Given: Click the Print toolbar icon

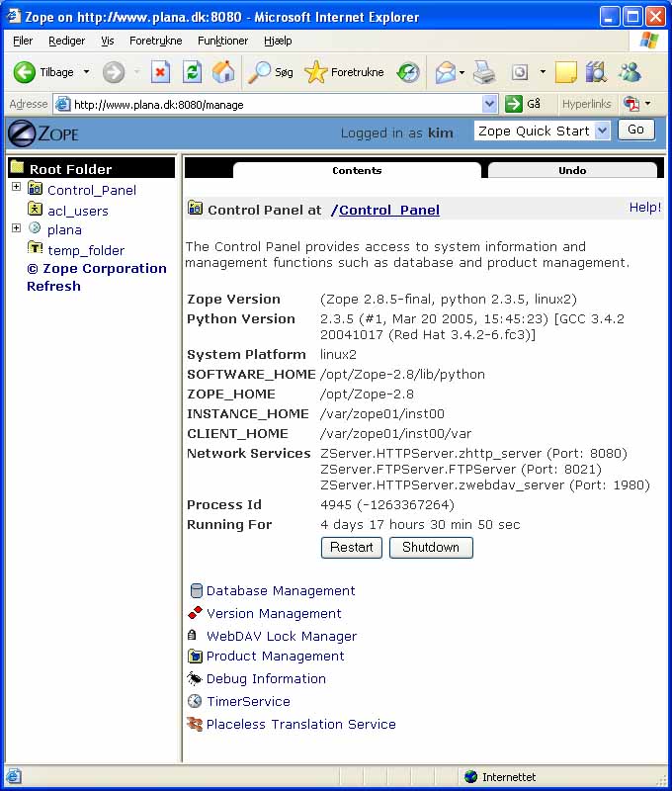Looking at the screenshot, I should (483, 72).
